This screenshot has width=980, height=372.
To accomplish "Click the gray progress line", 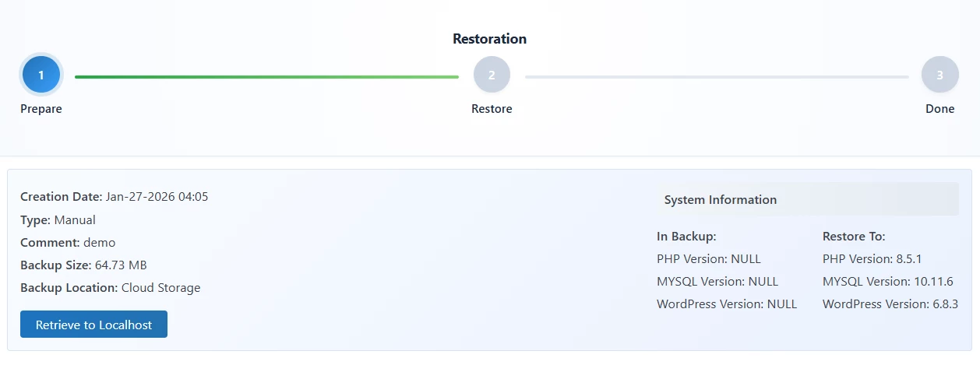I will click(717, 77).
